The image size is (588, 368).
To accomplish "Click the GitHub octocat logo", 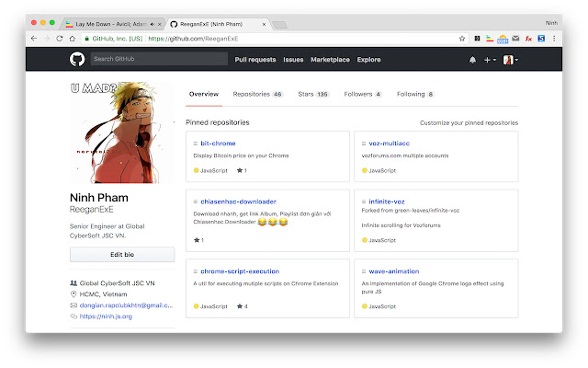I will pyautogui.click(x=77, y=59).
